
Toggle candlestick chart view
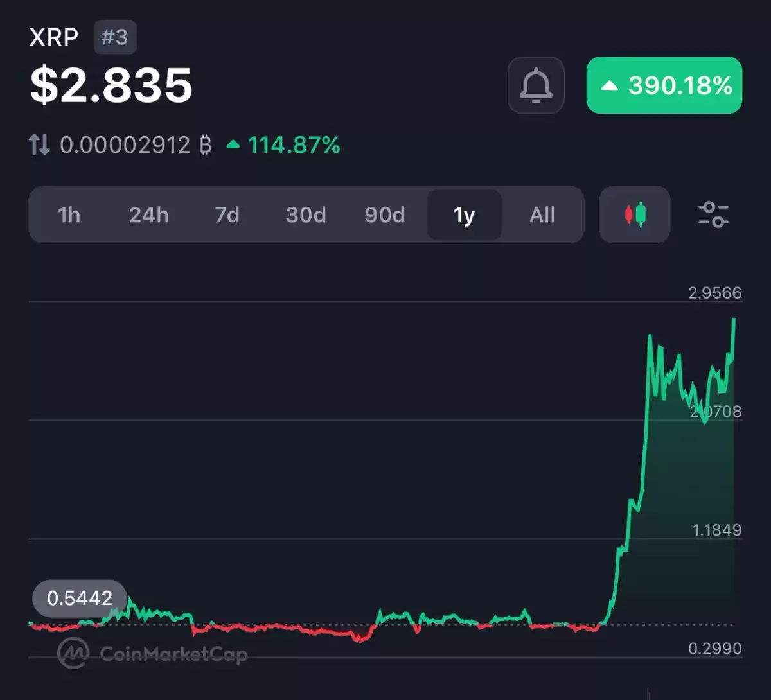click(x=634, y=214)
